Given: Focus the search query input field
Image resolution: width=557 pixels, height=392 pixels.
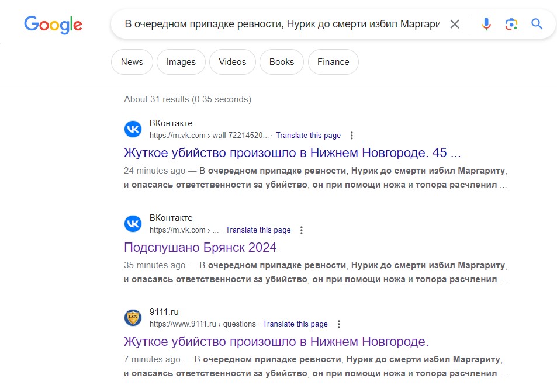Looking at the screenshot, I should point(282,24).
